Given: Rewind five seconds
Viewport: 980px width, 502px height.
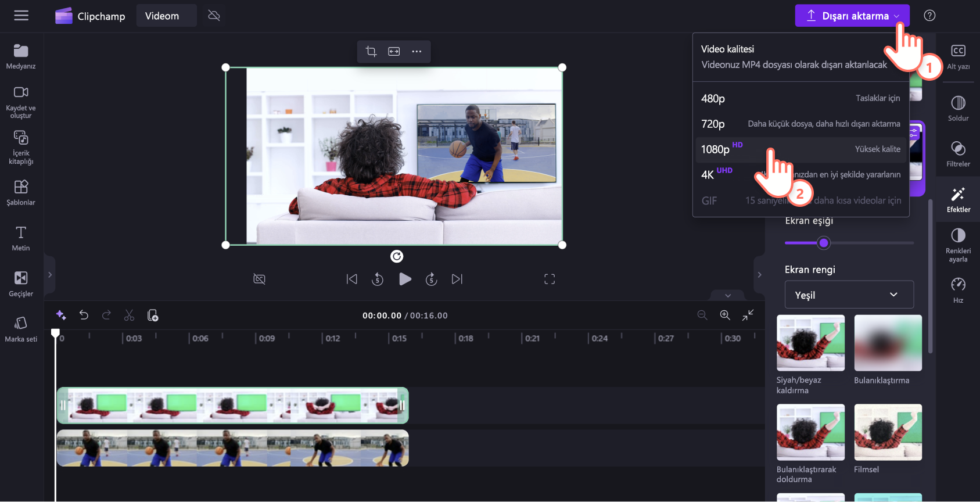Looking at the screenshot, I should coord(378,279).
